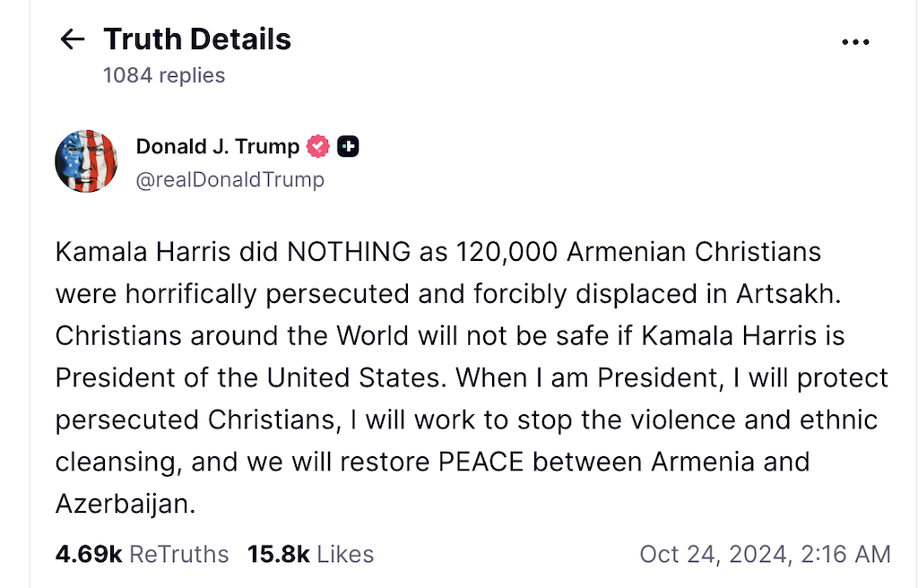Open the flag-themed profile avatar
The height and width of the screenshot is (588, 918).
click(86, 161)
